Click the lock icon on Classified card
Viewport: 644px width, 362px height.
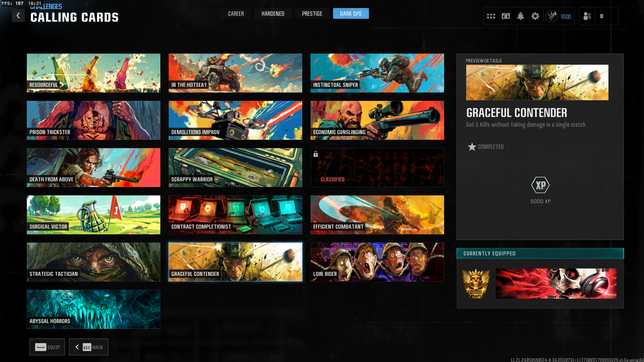pos(316,154)
